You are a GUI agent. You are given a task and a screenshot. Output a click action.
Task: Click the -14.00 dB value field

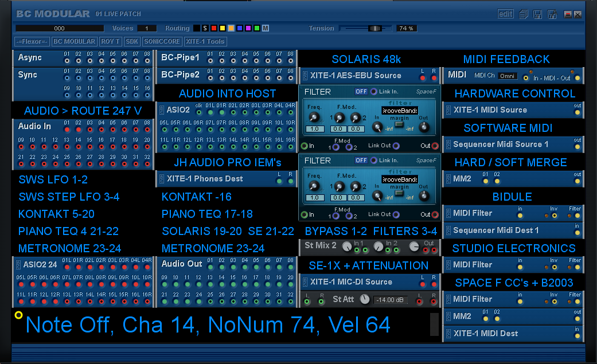point(390,300)
